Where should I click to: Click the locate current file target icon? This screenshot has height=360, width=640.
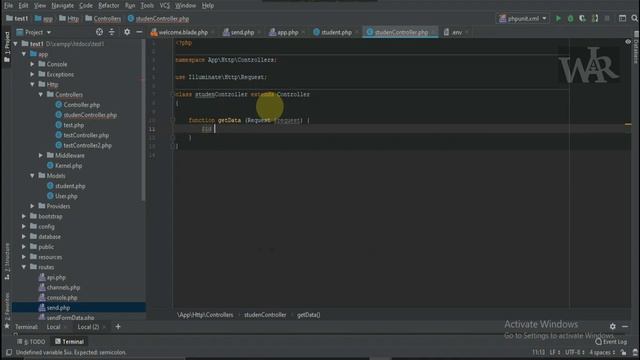[x=99, y=32]
